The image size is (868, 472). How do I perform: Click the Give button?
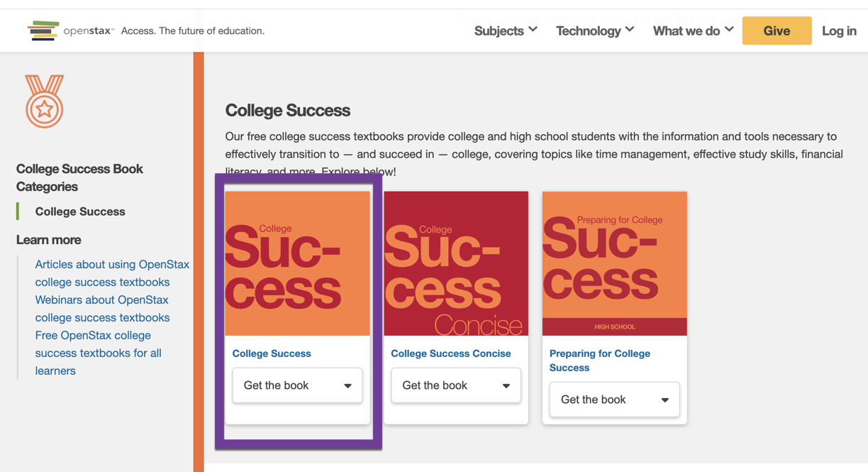[777, 31]
